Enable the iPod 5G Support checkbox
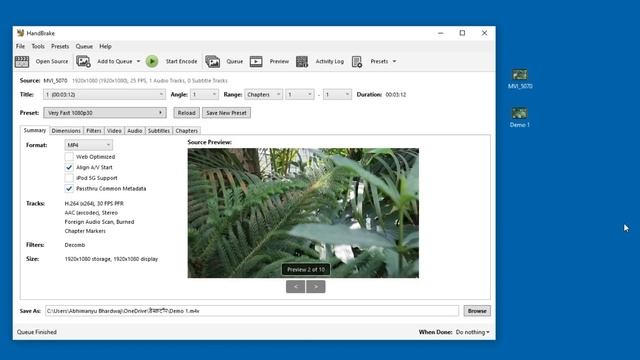 69,178
